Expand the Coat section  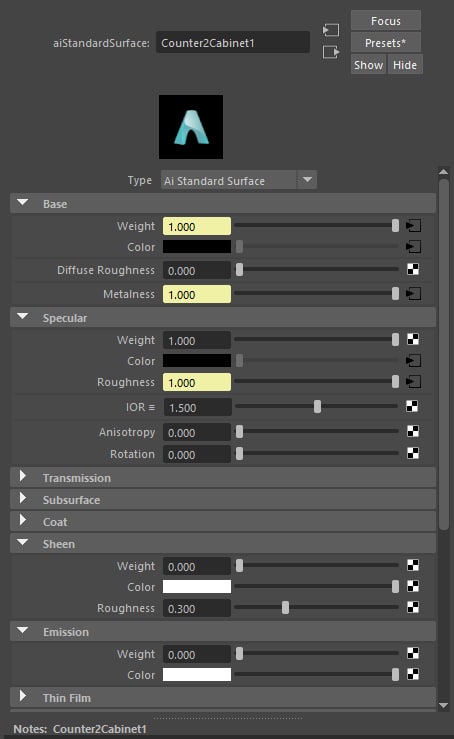[22, 520]
